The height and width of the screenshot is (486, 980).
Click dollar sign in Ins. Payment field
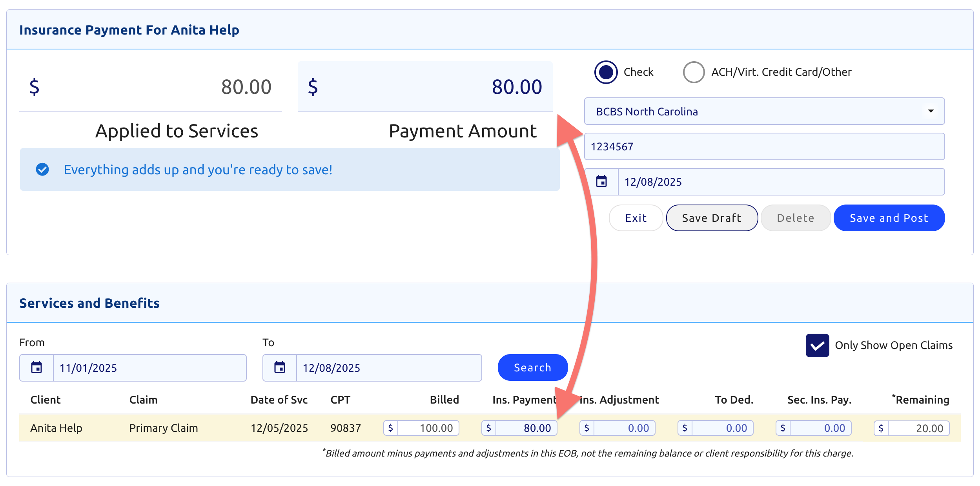pos(488,428)
